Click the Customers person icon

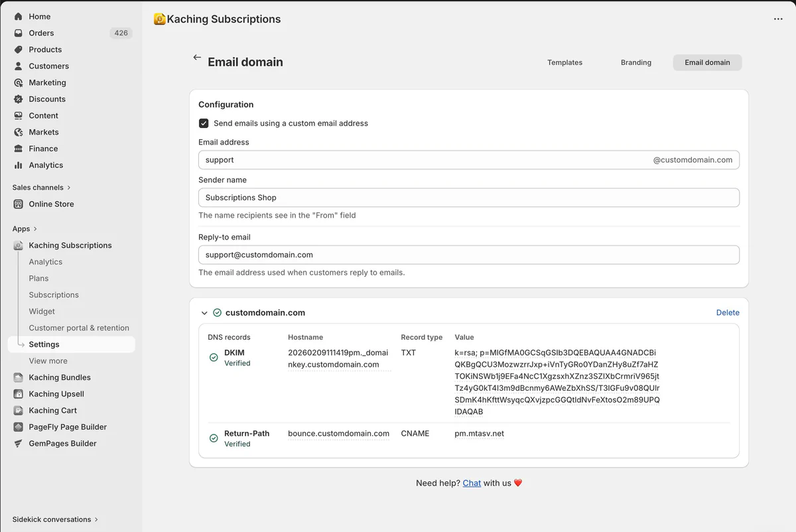coord(19,66)
